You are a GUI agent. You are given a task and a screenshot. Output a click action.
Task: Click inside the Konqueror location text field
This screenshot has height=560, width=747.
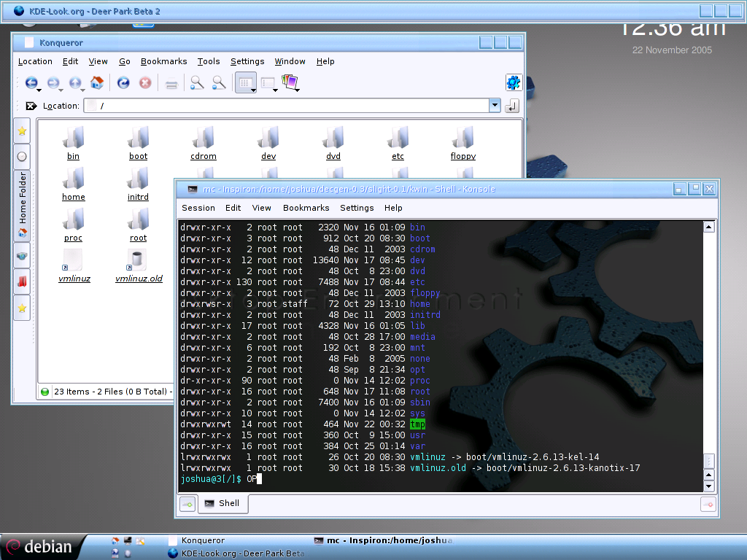pos(286,106)
